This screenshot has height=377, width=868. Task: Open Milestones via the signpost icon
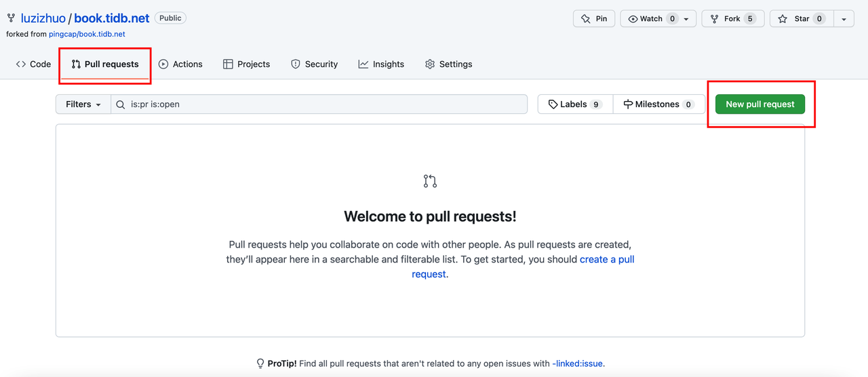pyautogui.click(x=628, y=104)
